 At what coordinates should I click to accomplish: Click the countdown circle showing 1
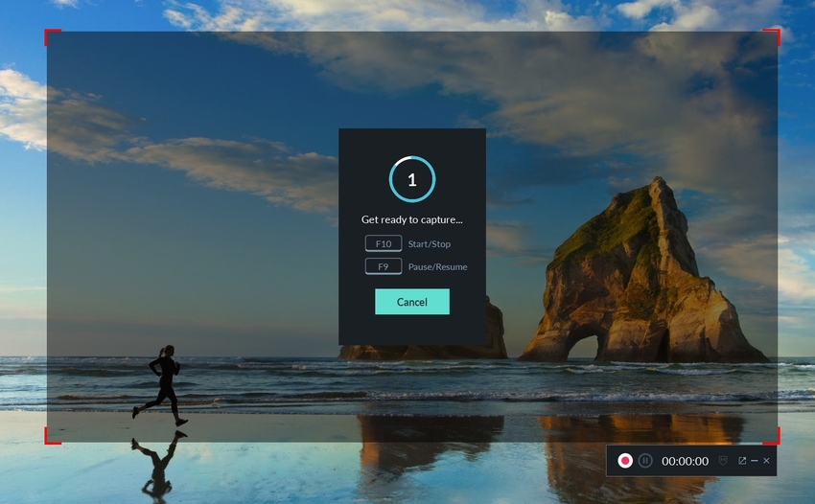pos(412,179)
